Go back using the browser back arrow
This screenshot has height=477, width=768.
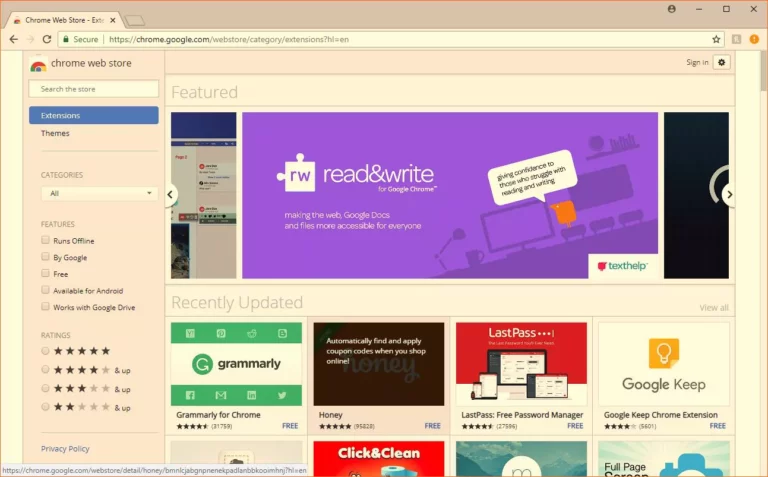[14, 39]
